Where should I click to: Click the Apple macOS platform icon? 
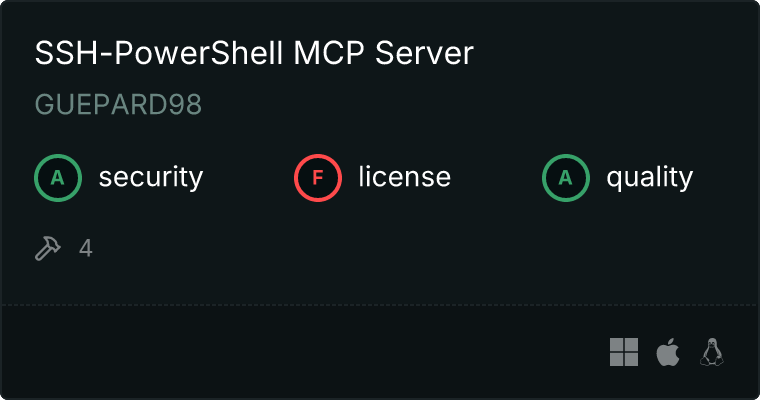point(668,352)
